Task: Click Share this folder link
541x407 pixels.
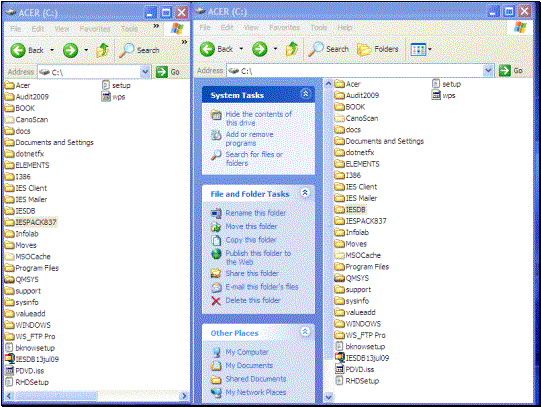Action: pyautogui.click(x=252, y=274)
